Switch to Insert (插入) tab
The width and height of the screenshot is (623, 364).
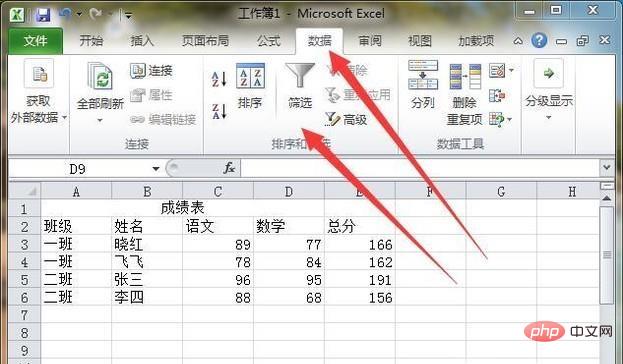click(x=142, y=41)
